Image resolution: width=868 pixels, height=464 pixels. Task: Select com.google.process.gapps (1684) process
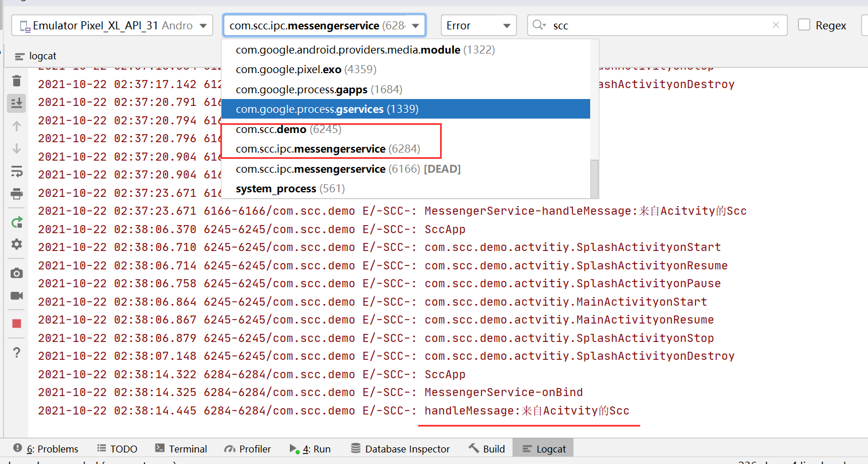406,89
